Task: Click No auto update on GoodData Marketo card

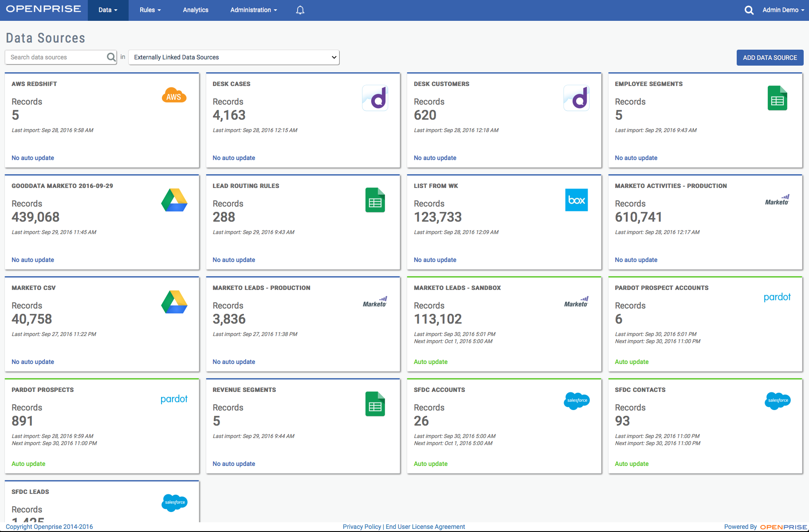Action: (x=33, y=260)
